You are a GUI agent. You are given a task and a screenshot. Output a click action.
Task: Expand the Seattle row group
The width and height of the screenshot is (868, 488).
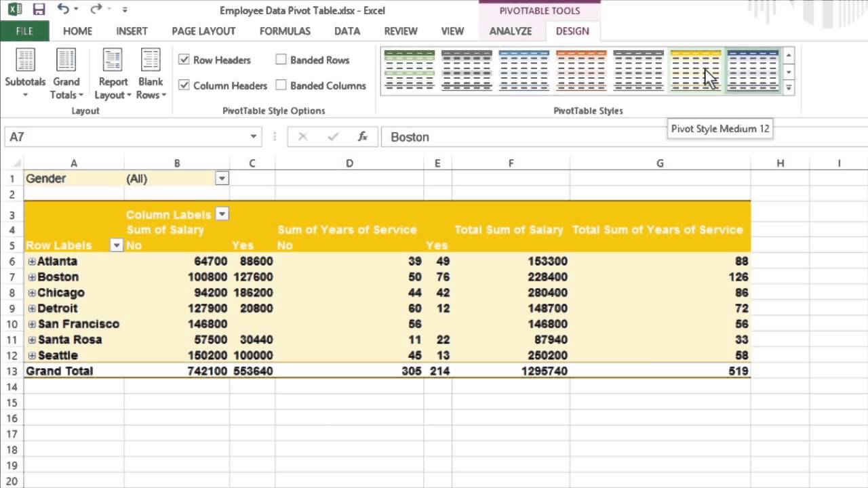point(32,355)
